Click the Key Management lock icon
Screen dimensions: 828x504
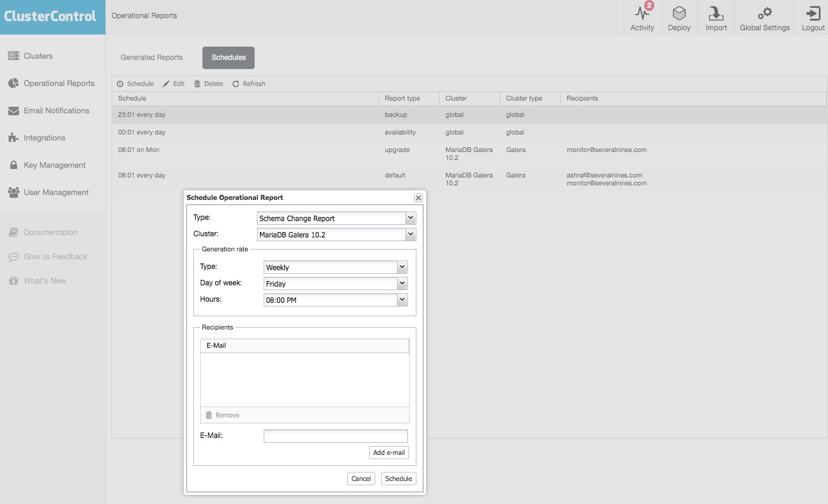click(x=13, y=165)
